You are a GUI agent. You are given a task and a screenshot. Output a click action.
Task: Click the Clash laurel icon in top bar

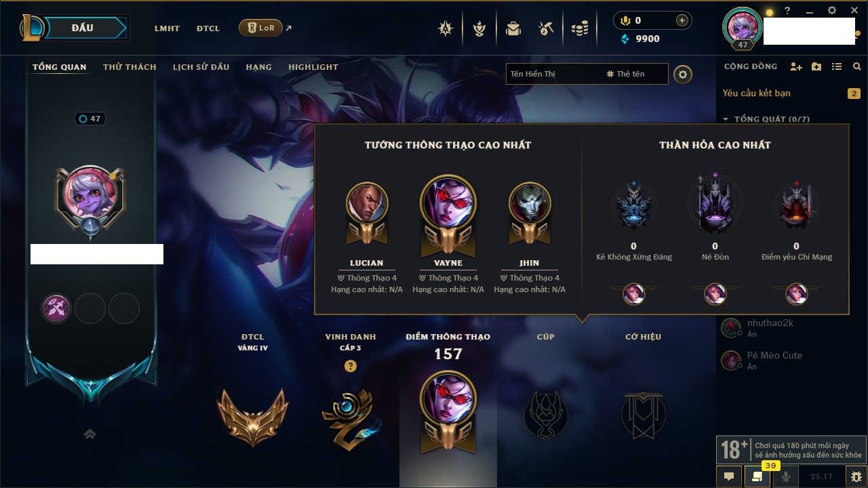(479, 28)
